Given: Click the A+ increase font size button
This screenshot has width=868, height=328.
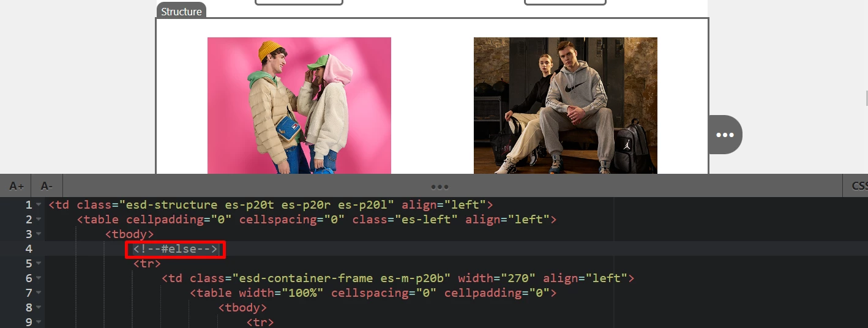Looking at the screenshot, I should pos(17,186).
